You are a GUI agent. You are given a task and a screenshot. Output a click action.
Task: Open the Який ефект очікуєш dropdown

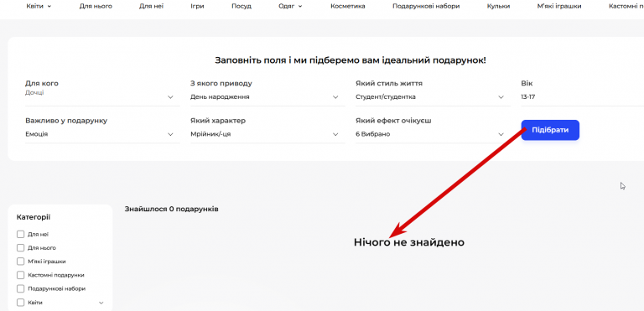pos(434,134)
